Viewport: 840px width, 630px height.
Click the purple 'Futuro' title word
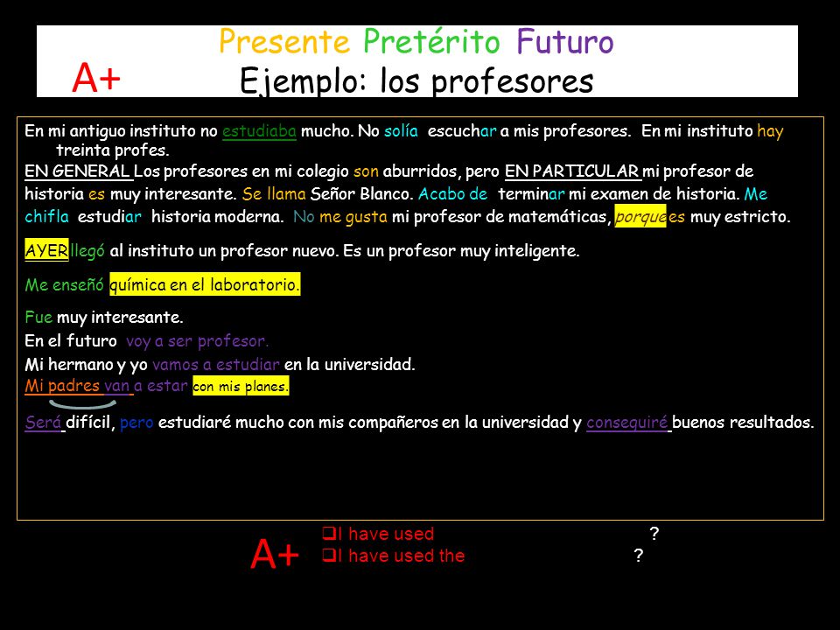[x=565, y=41]
